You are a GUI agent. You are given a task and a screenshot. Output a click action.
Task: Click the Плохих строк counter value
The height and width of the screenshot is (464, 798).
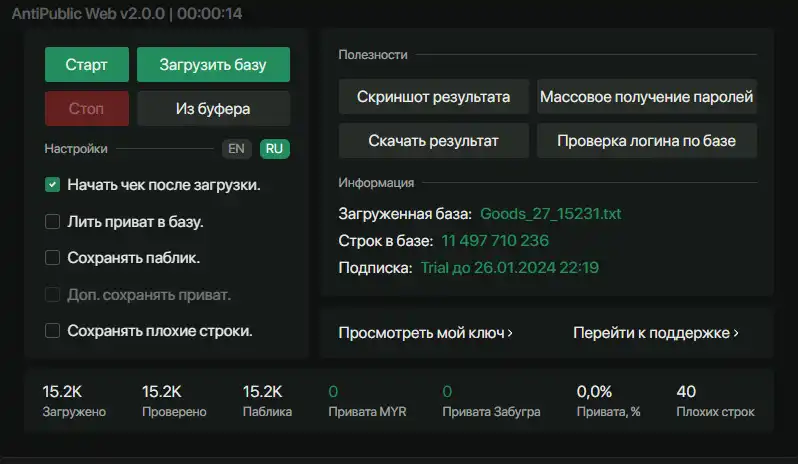click(686, 391)
